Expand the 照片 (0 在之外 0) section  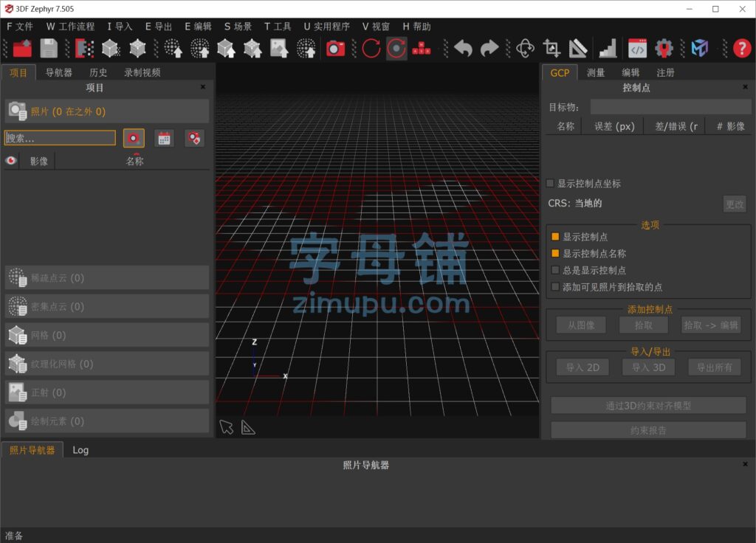(107, 111)
